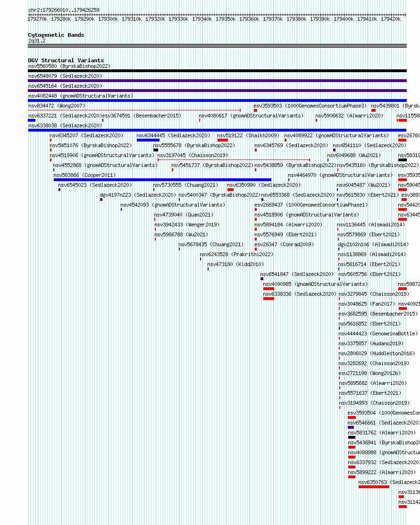Click the purple bar below nsv6545164
Image resolution: width=420 pixels, height=525 pixels.
pos(218,91)
